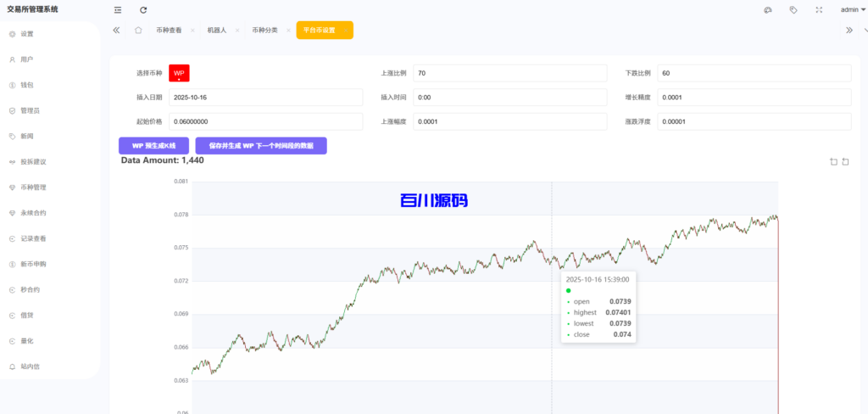
Task: Open the home tab via the house icon
Action: coord(138,30)
